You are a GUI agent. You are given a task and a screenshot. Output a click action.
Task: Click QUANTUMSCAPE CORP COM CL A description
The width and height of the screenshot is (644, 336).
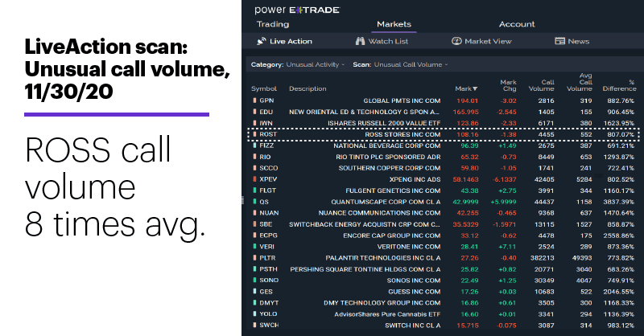386,202
